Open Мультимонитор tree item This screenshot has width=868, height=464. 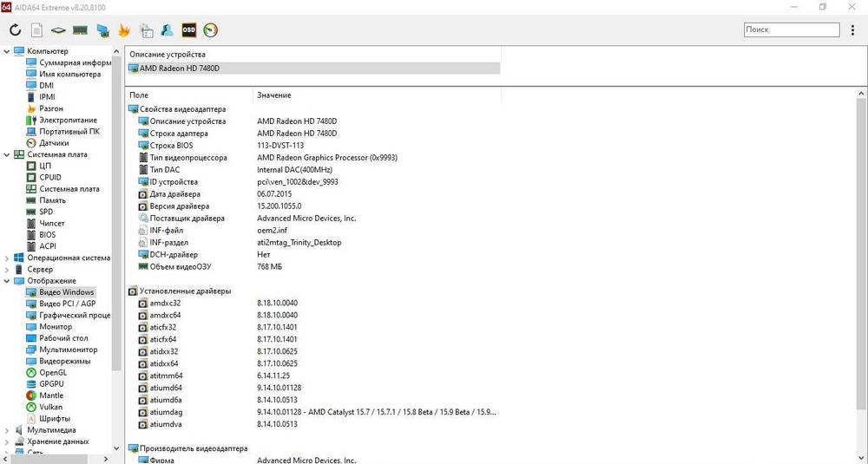coord(62,350)
